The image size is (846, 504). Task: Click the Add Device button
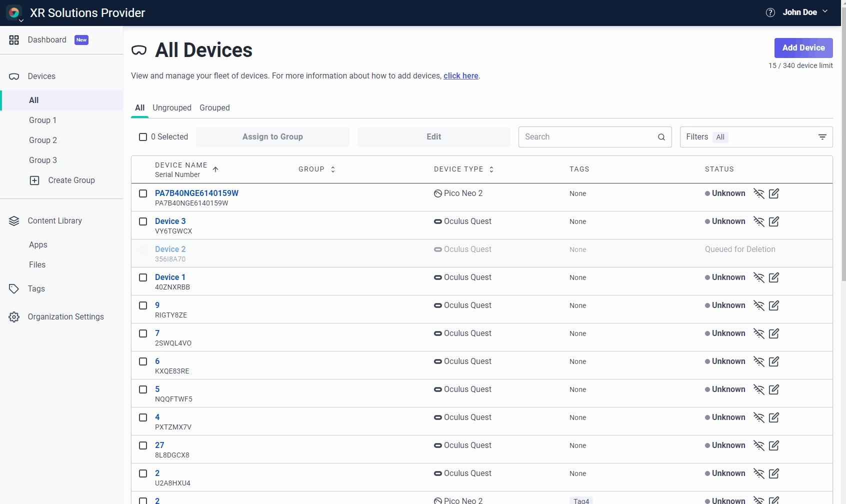click(803, 48)
